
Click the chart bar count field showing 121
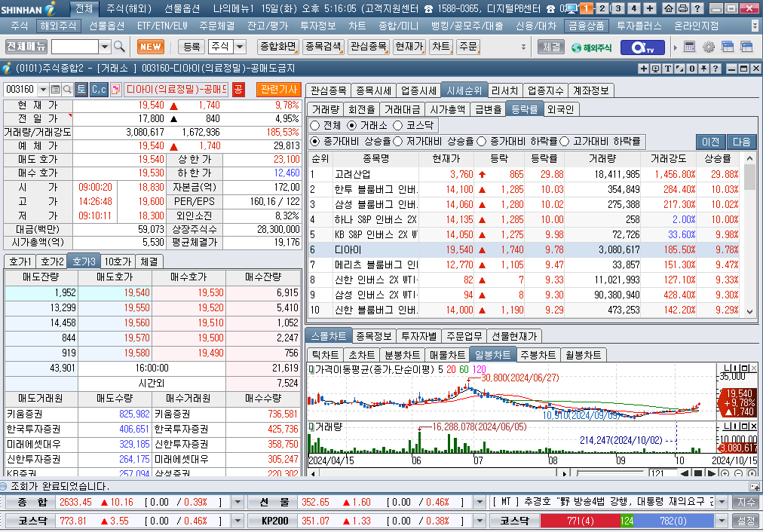tap(663, 473)
